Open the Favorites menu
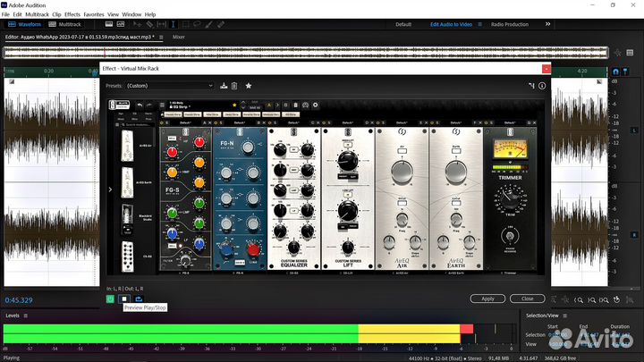 [x=94, y=14]
